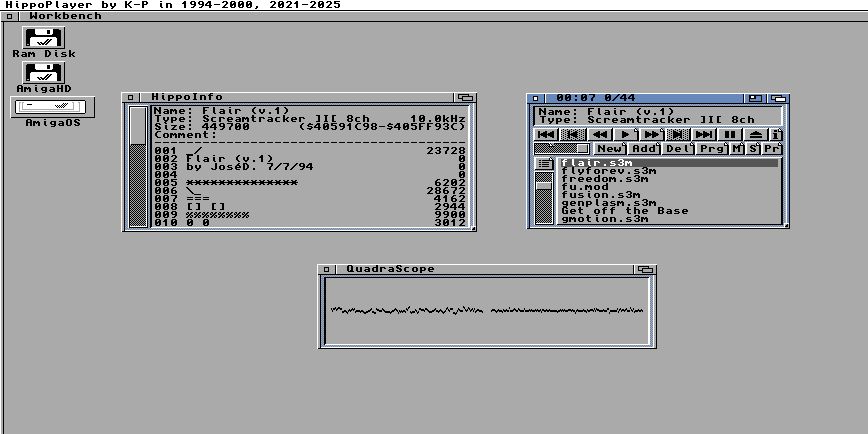Screen dimensions: 868x434
Task: Select fu.mod in the playlist
Action: [x=668, y=187]
